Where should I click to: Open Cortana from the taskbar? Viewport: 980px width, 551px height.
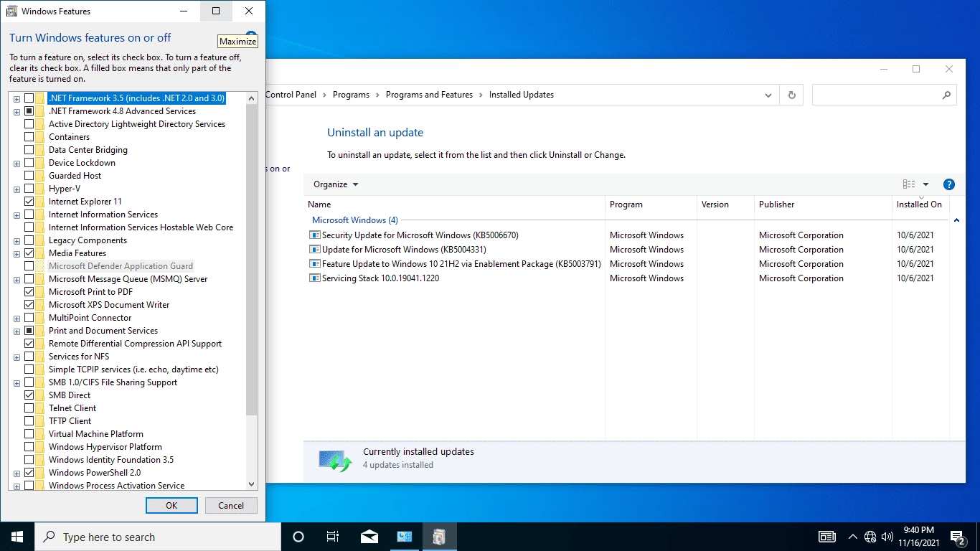click(x=298, y=537)
